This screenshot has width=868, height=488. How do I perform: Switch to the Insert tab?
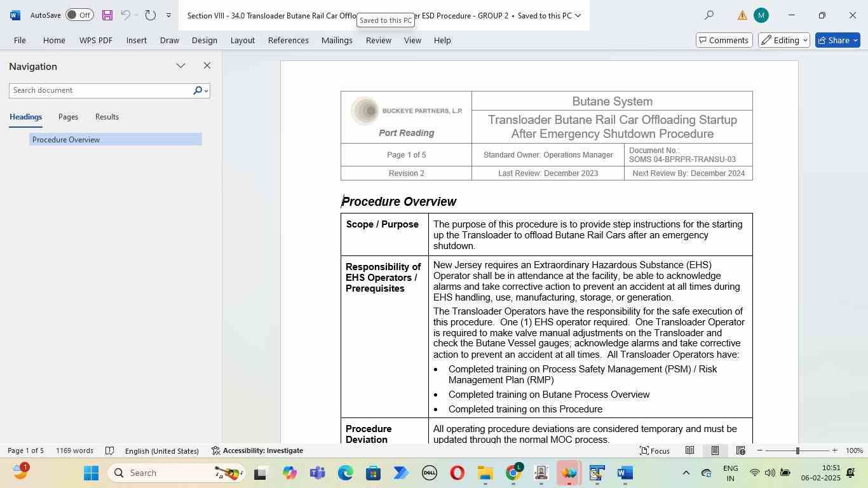point(136,40)
